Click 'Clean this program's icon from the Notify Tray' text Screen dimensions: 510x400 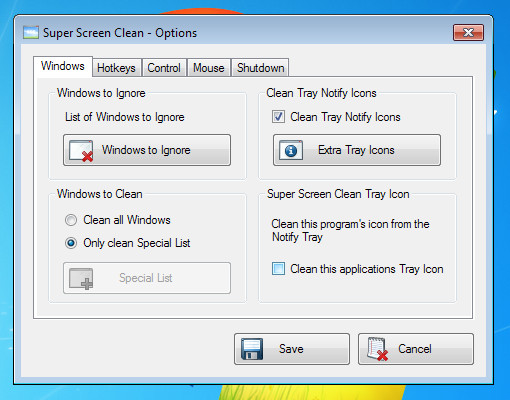click(350, 230)
